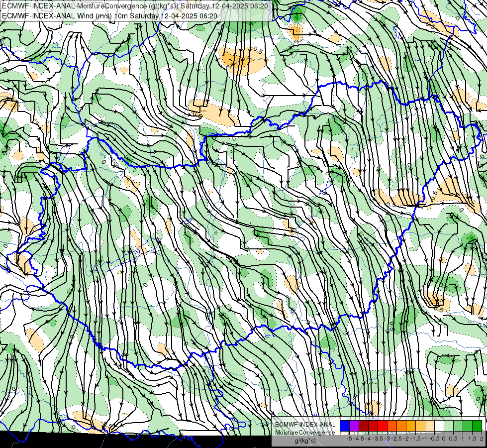The height and width of the screenshot is (448, 487).
Task: Choose the red-orange swatch between -3 and -2.5
Action: 392,426
